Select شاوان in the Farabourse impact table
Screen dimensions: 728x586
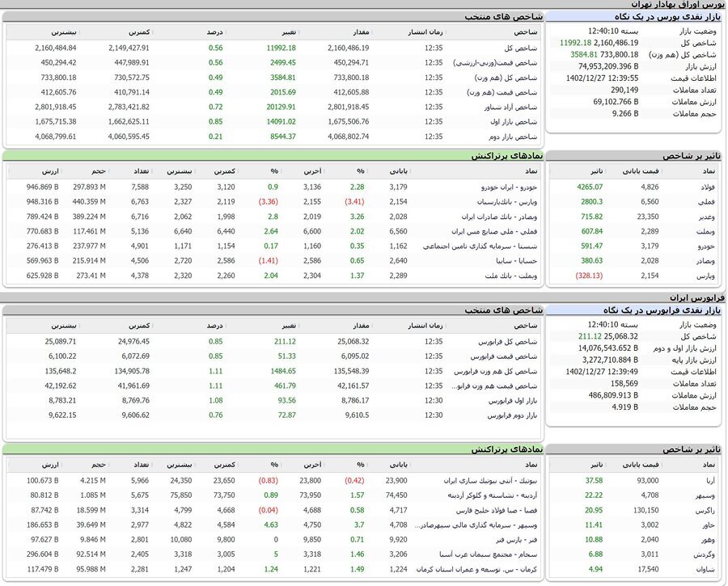click(x=705, y=569)
